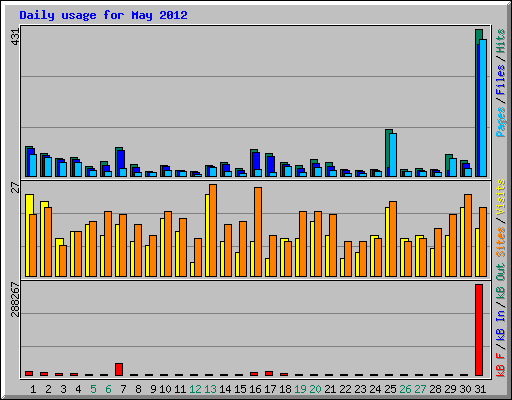Click day label 8 on the x-axis
The image size is (512, 400).
(x=138, y=389)
